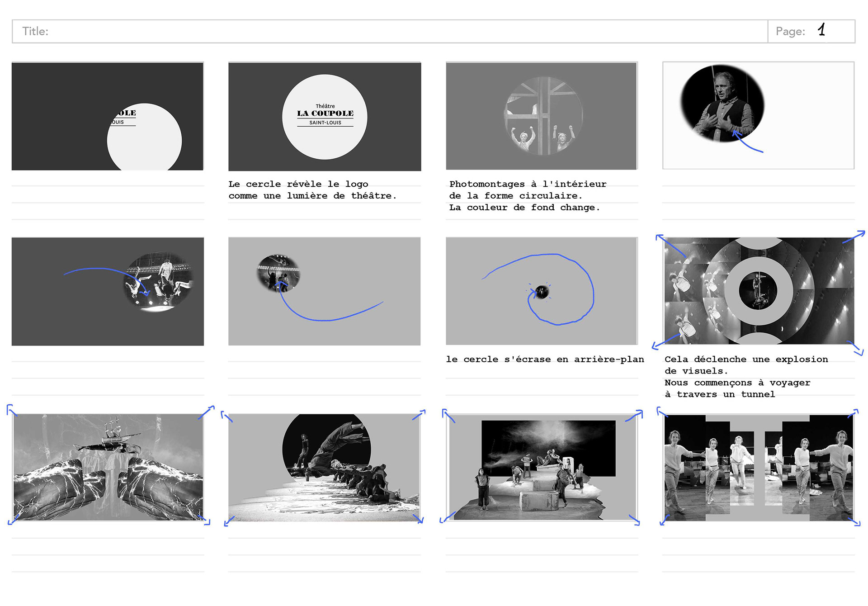Click the text 'à travers un tunnel'
The image size is (868, 606).
[720, 394]
